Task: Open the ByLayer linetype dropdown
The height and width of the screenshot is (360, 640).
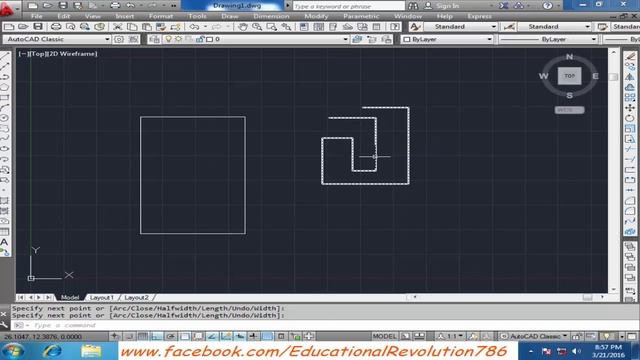Action: click(548, 39)
